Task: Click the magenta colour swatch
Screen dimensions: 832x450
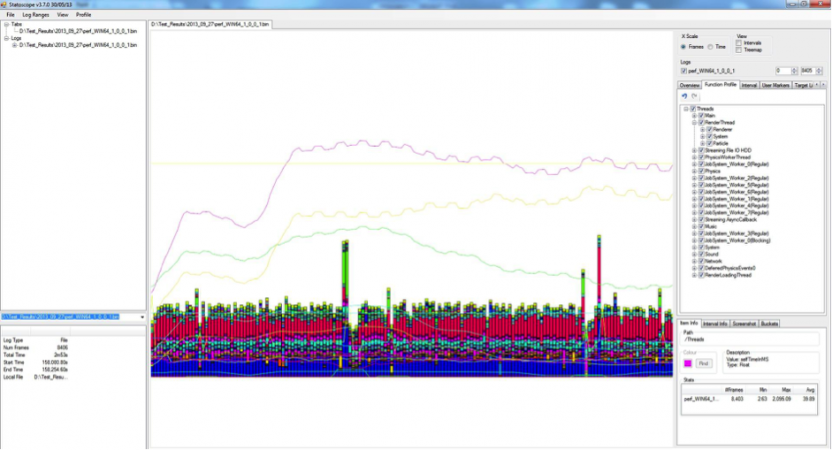Action: [686, 362]
